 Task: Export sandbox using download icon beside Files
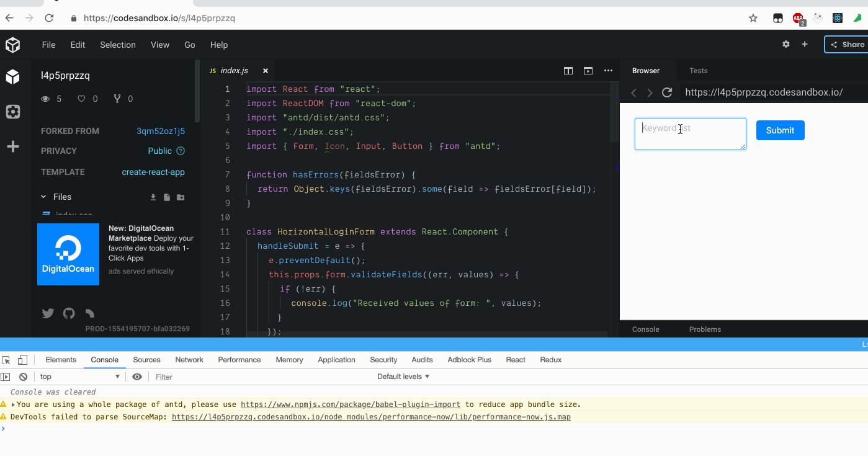[153, 197]
